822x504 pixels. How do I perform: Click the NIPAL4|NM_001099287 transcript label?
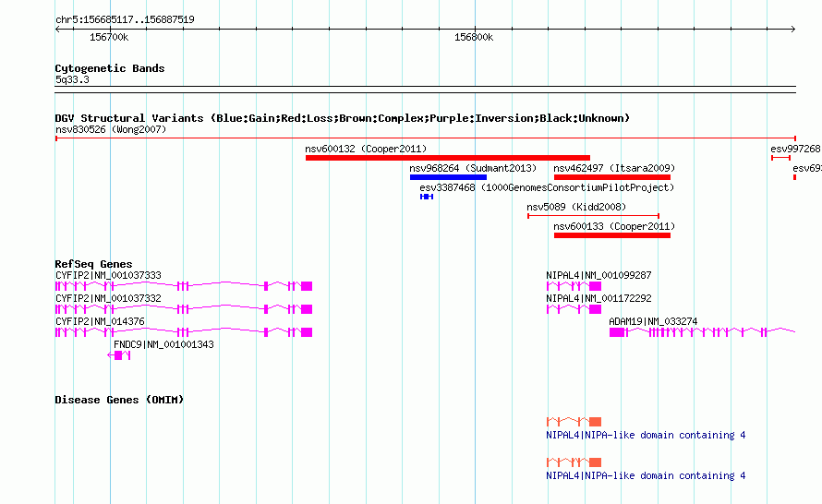click(598, 275)
